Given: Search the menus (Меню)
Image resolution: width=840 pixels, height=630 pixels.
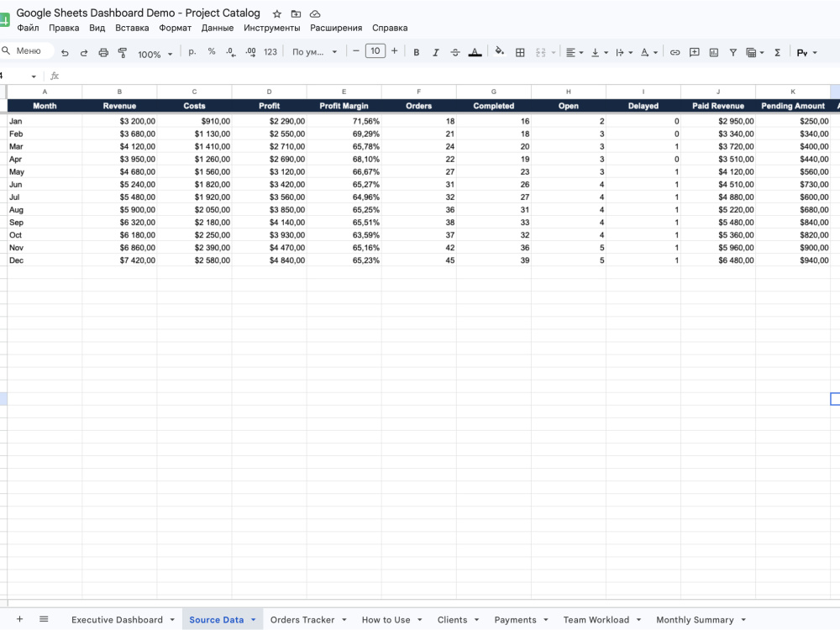Looking at the screenshot, I should pos(27,51).
